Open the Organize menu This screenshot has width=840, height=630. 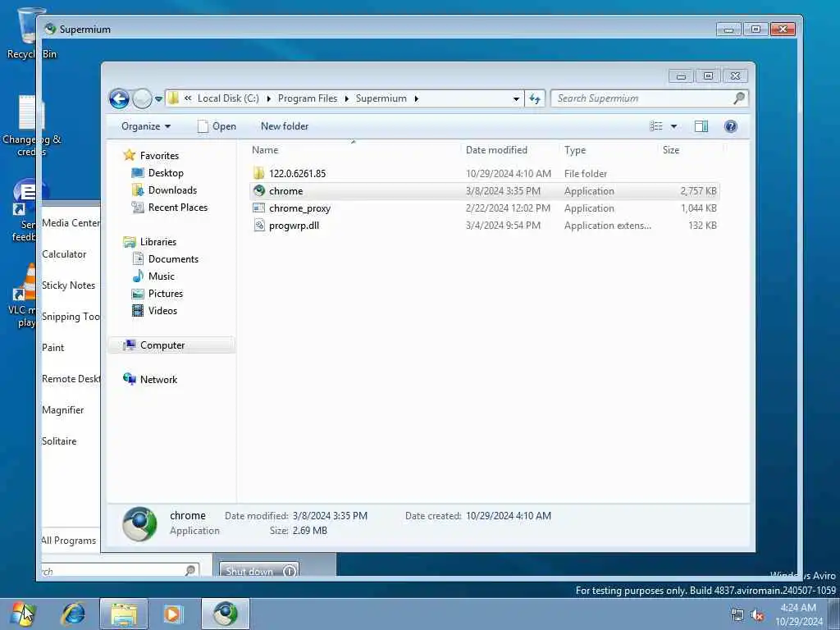pyautogui.click(x=146, y=126)
